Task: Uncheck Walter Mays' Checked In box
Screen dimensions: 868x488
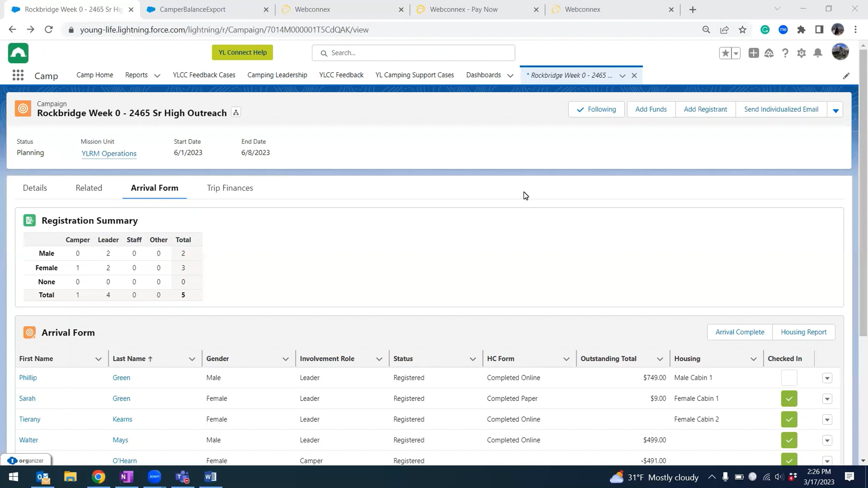Action: pyautogui.click(x=789, y=440)
